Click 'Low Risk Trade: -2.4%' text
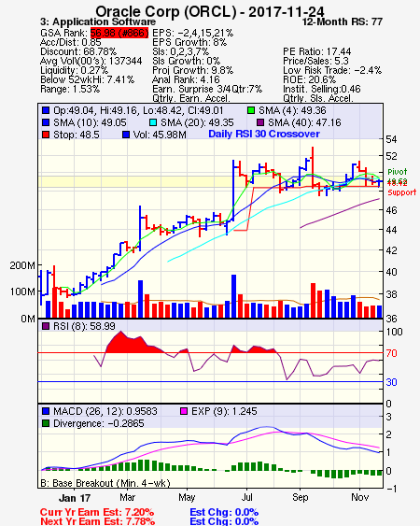The height and width of the screenshot is (526, 420). 332,70
